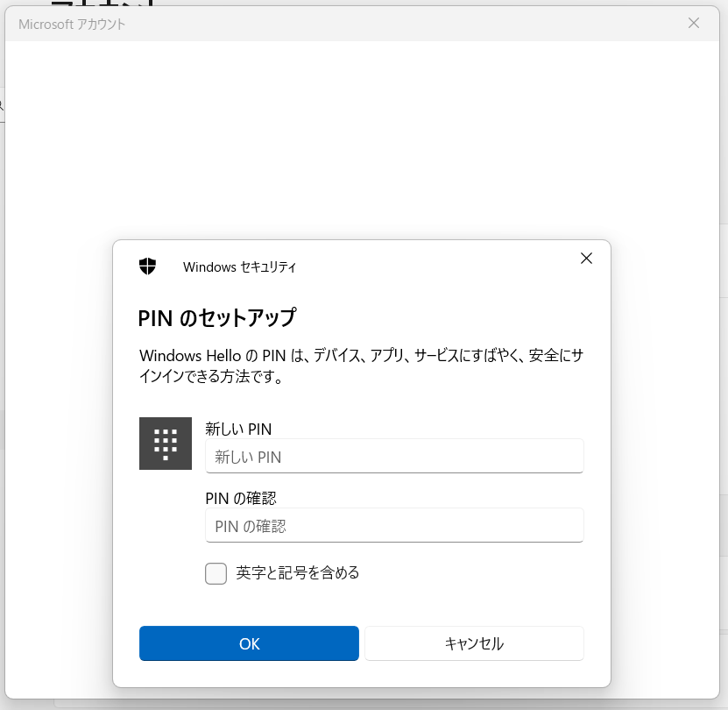The height and width of the screenshot is (710, 728).
Task: Click the Windows セキュリティ title text
Action: pyautogui.click(x=239, y=267)
